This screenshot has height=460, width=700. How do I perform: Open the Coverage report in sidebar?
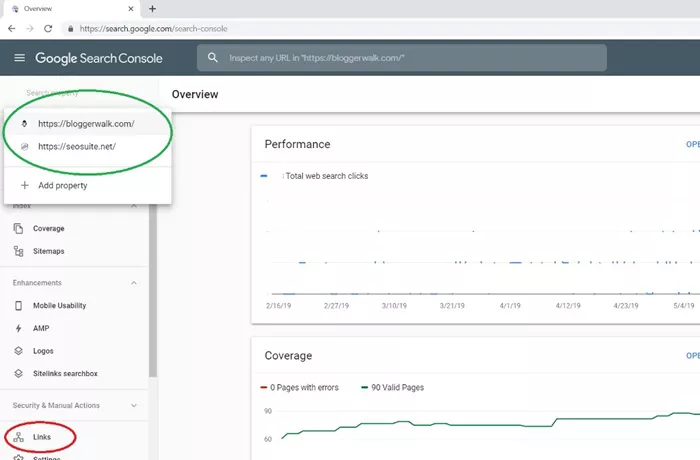click(49, 228)
